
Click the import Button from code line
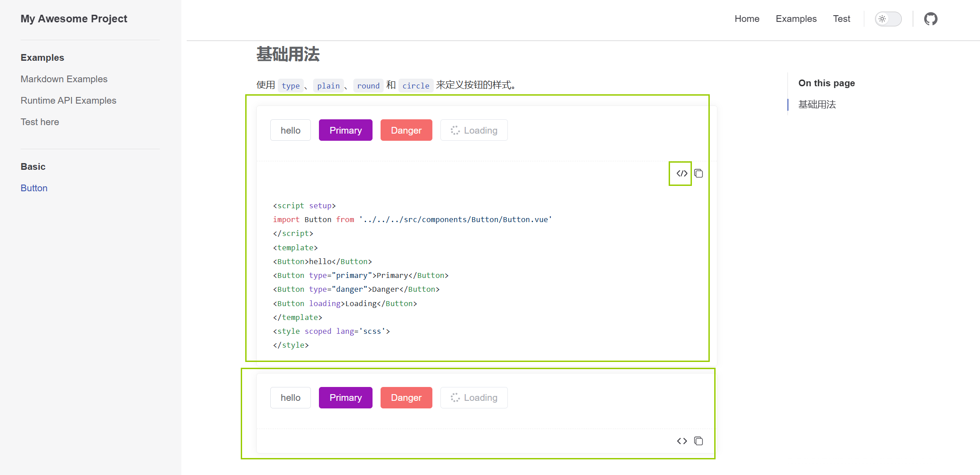coord(413,219)
